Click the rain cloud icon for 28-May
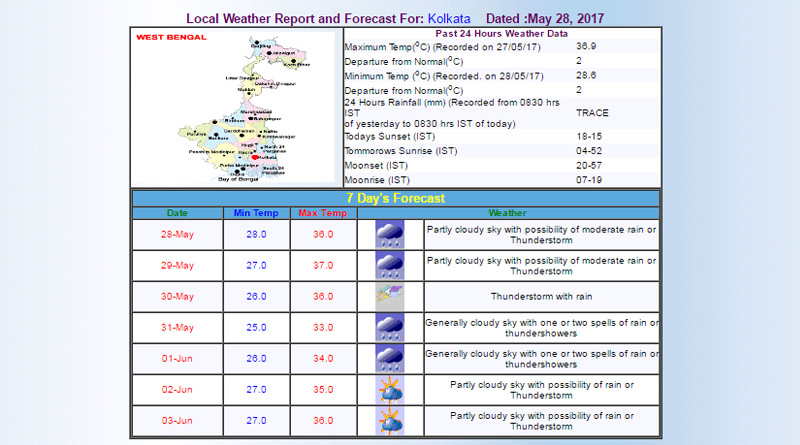This screenshot has width=800, height=445. 390,234
